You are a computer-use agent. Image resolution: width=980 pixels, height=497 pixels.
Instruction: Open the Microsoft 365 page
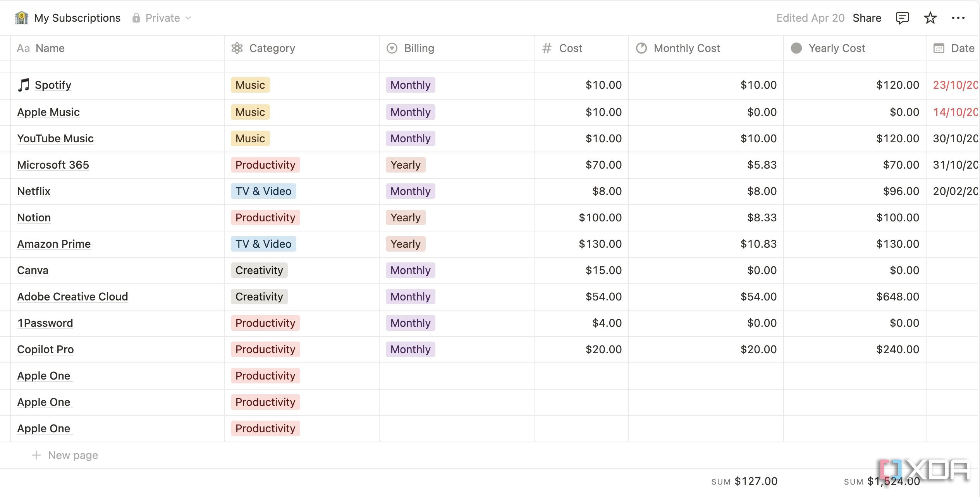(x=53, y=165)
